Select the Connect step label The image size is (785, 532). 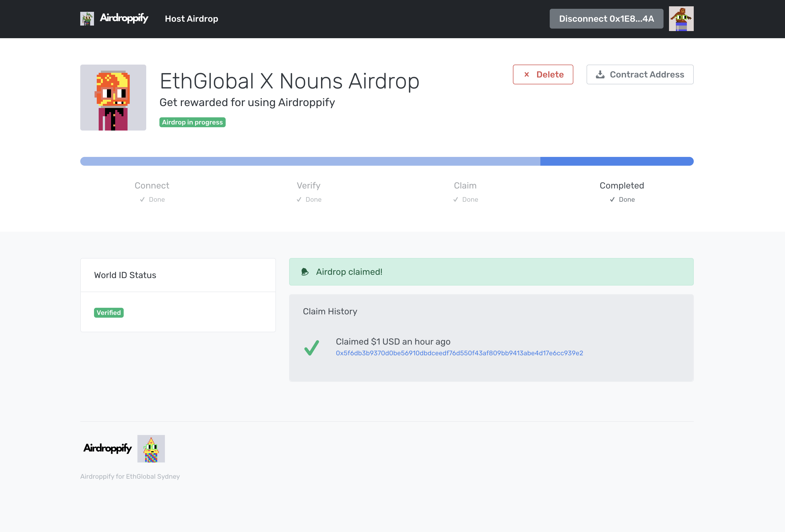click(152, 185)
